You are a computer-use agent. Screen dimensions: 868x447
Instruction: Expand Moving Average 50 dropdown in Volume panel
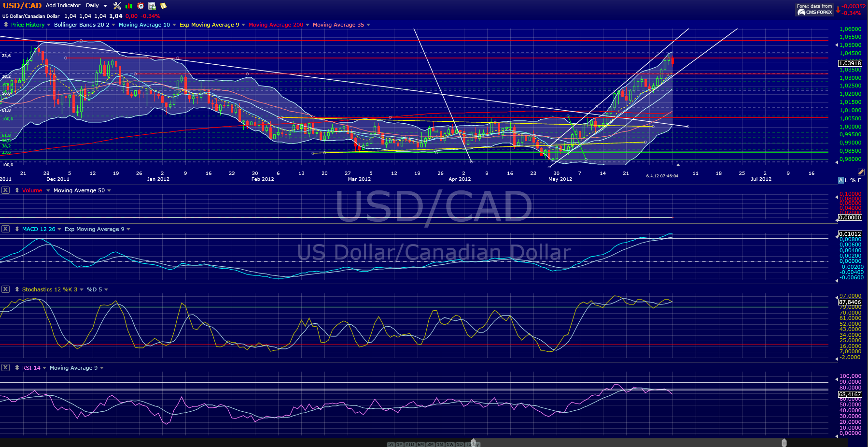point(109,190)
